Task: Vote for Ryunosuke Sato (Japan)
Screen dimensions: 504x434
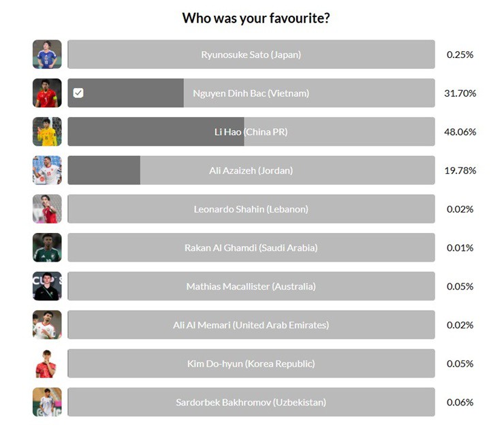Action: click(251, 55)
